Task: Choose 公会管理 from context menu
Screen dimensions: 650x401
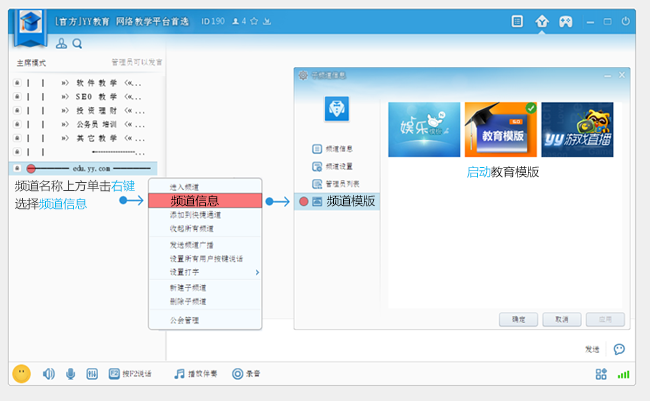Action: click(x=184, y=320)
